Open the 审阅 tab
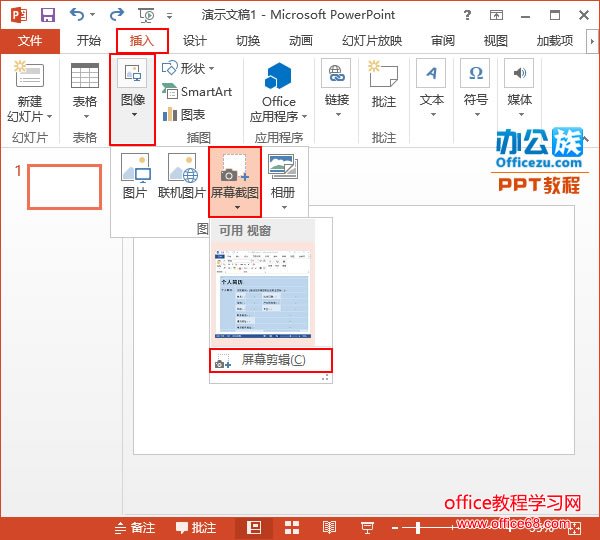The height and width of the screenshot is (540, 600). [x=443, y=41]
